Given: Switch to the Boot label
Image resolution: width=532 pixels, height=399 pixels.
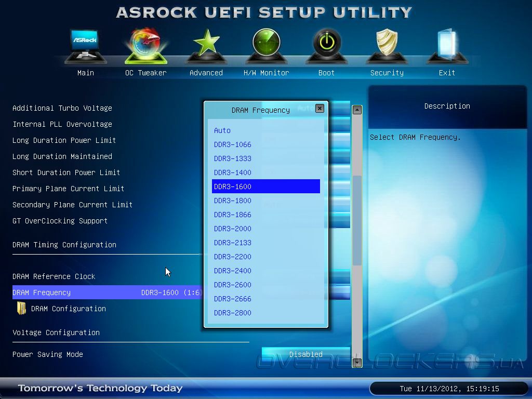Looking at the screenshot, I should pos(326,73).
